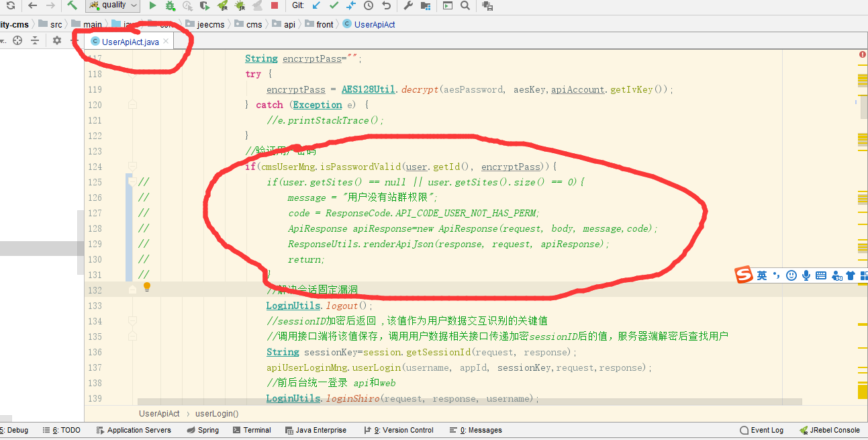
Task: Open the Version Control tool window
Action: pyautogui.click(x=399, y=430)
